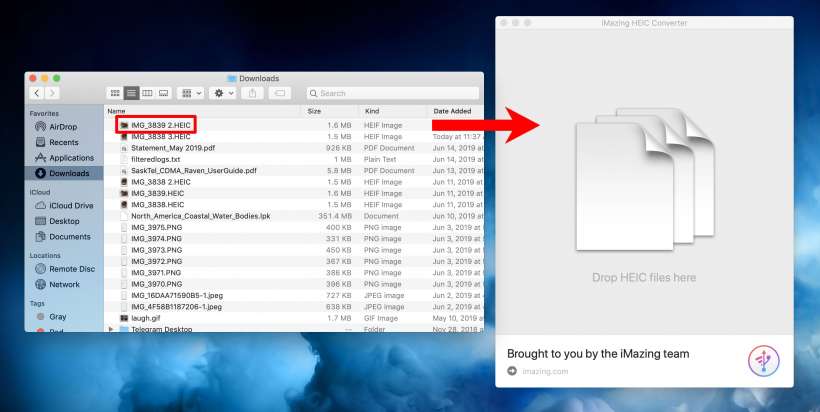Image resolution: width=820 pixels, height=412 pixels.
Task: Switch Finder to gallery view
Action: pyautogui.click(x=163, y=93)
